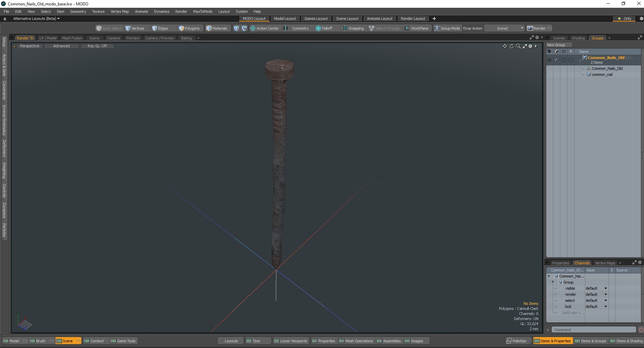Click the WorkPlane tool
Image resolution: width=644 pixels, height=348 pixels.
tap(417, 28)
